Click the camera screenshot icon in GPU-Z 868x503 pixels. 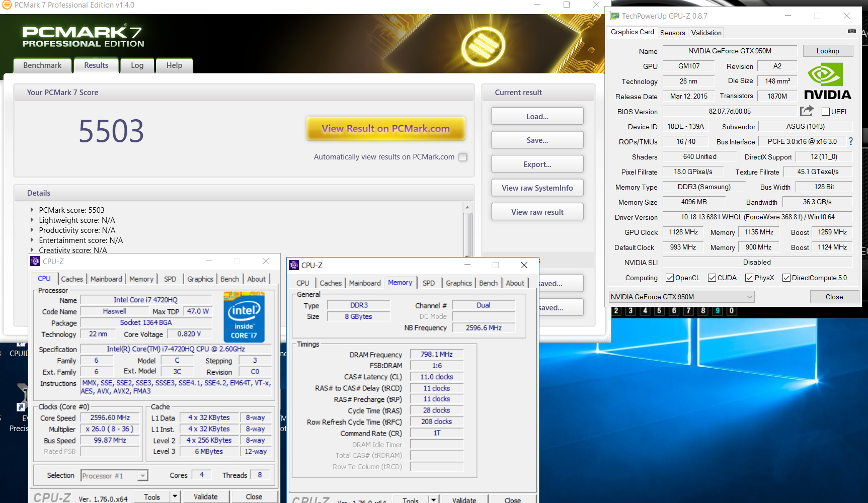pos(851,31)
